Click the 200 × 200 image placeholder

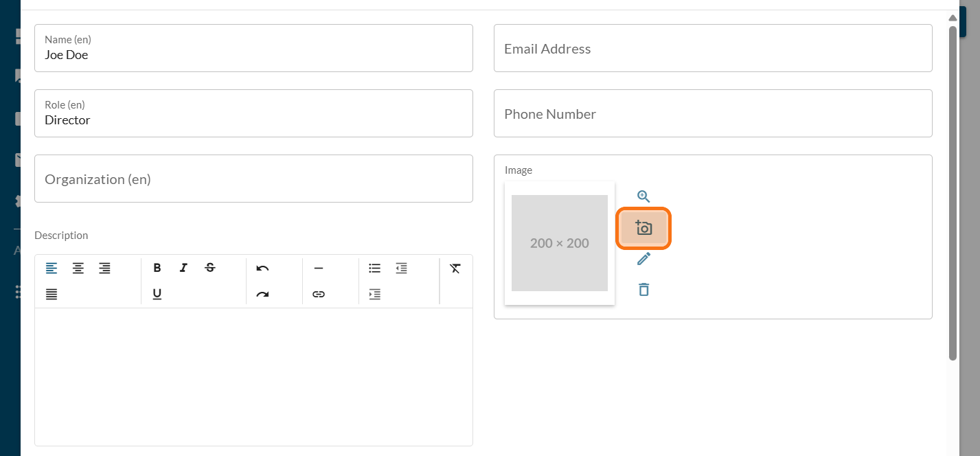(559, 243)
